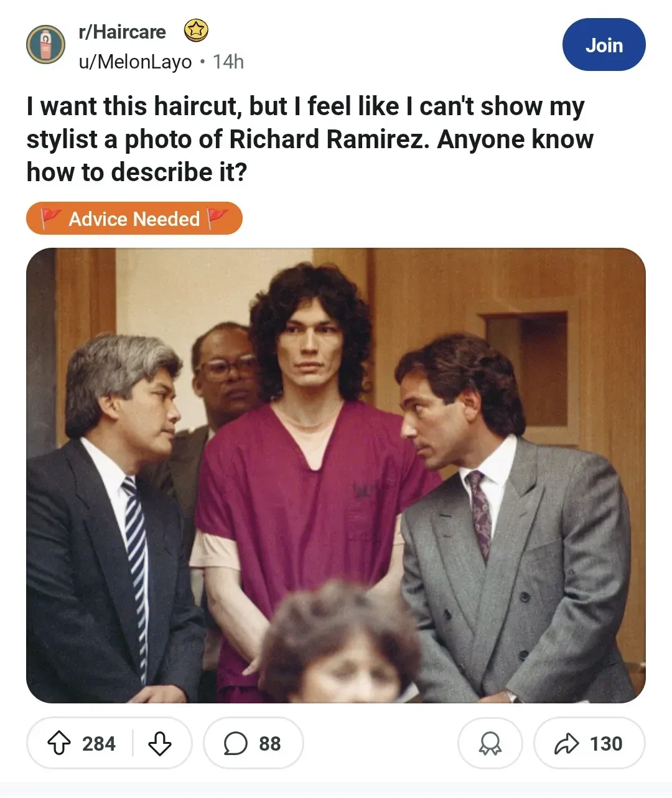Click the gold star badge icon
Viewport: 672px width, 798px height.
coord(196,31)
